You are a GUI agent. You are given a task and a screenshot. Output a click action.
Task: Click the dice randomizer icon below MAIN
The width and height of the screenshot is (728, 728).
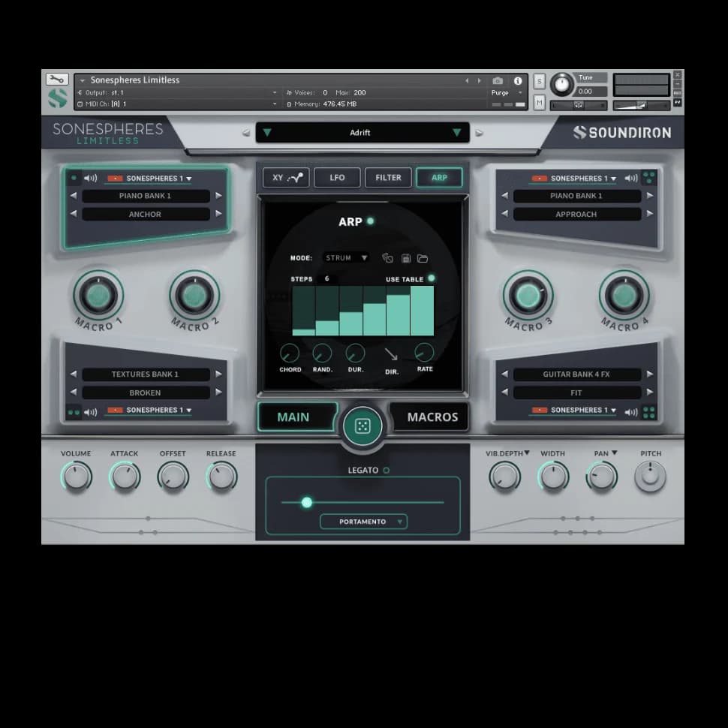(x=363, y=426)
